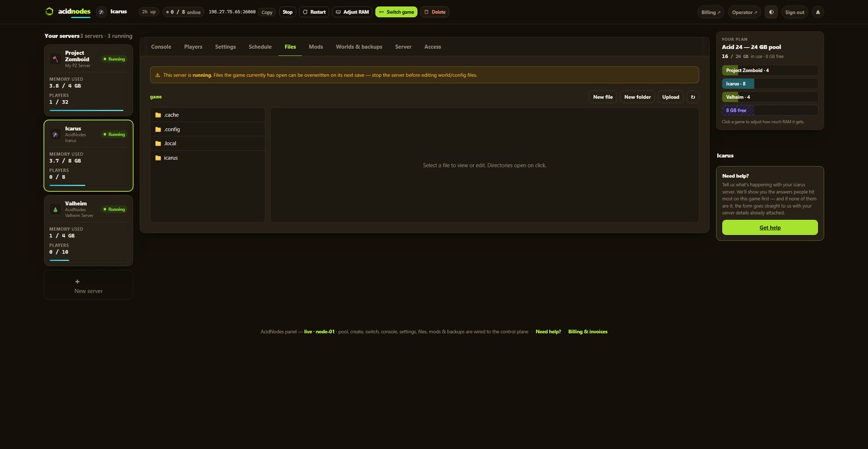
Task: Click the Icarus icon in server list
Action: pyautogui.click(x=55, y=134)
